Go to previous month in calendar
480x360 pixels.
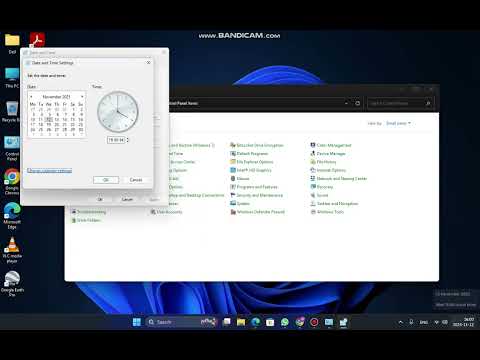point(31,97)
